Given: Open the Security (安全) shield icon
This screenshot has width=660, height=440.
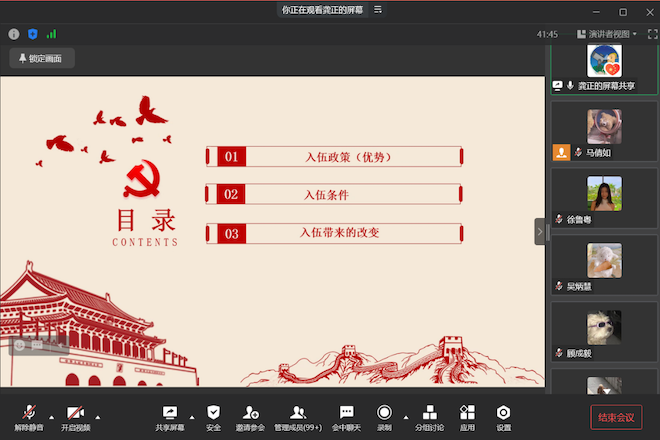Looking at the screenshot, I should [x=213, y=415].
